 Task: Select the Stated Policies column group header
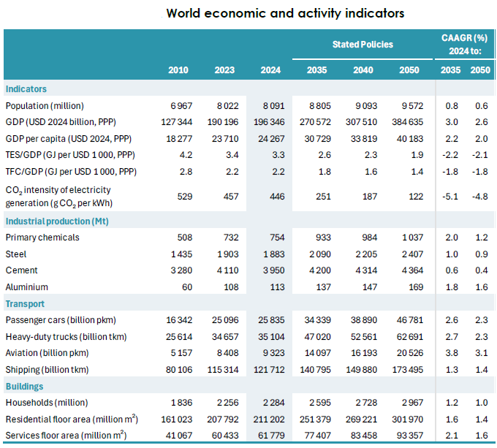tap(363, 45)
